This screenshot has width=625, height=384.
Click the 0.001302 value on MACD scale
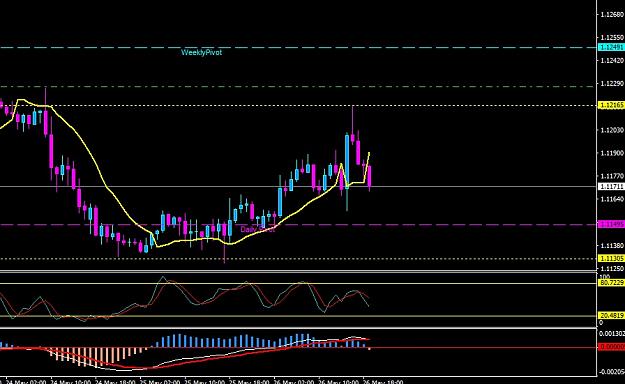(612, 334)
